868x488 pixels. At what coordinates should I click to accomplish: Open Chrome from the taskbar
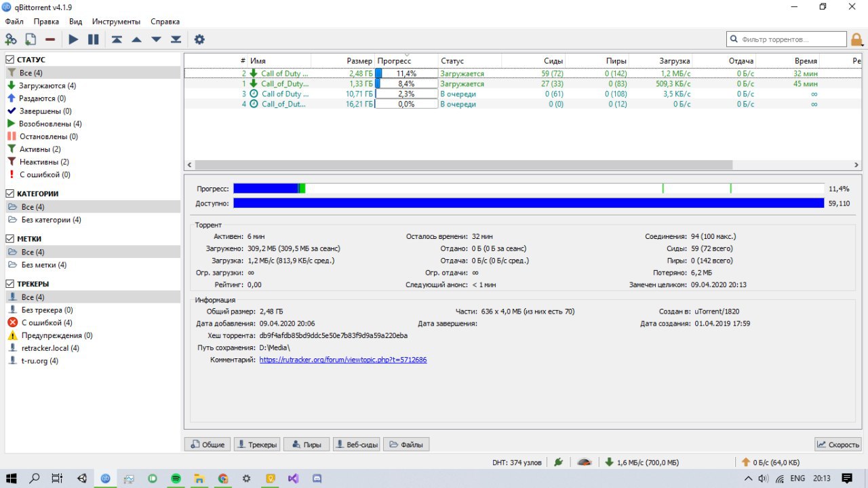(x=222, y=478)
